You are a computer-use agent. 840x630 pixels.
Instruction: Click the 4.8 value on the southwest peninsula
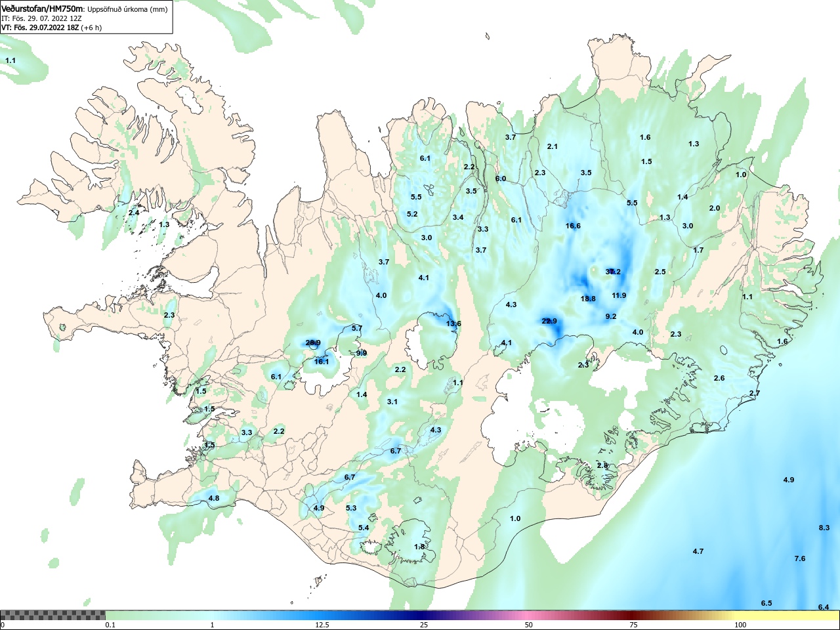[214, 498]
